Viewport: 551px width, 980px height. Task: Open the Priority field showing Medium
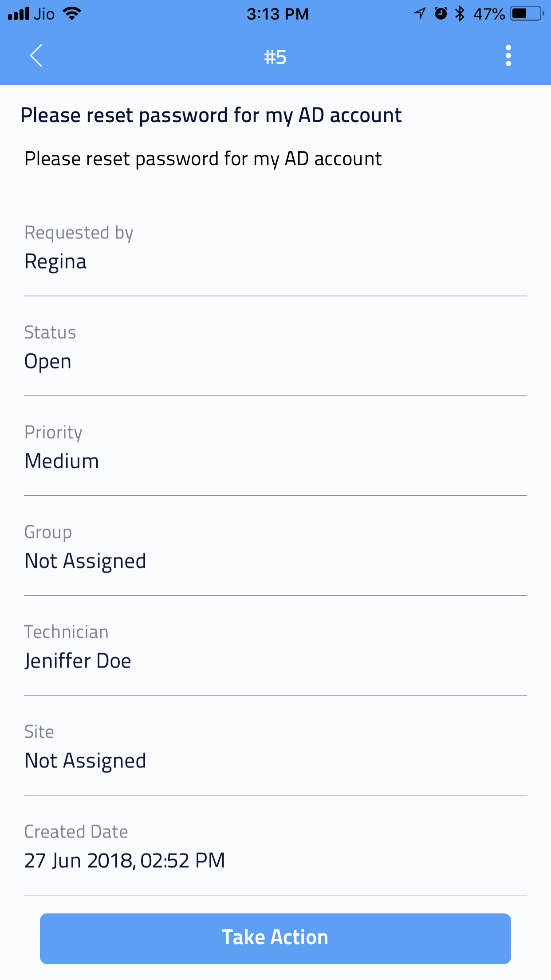(62, 461)
